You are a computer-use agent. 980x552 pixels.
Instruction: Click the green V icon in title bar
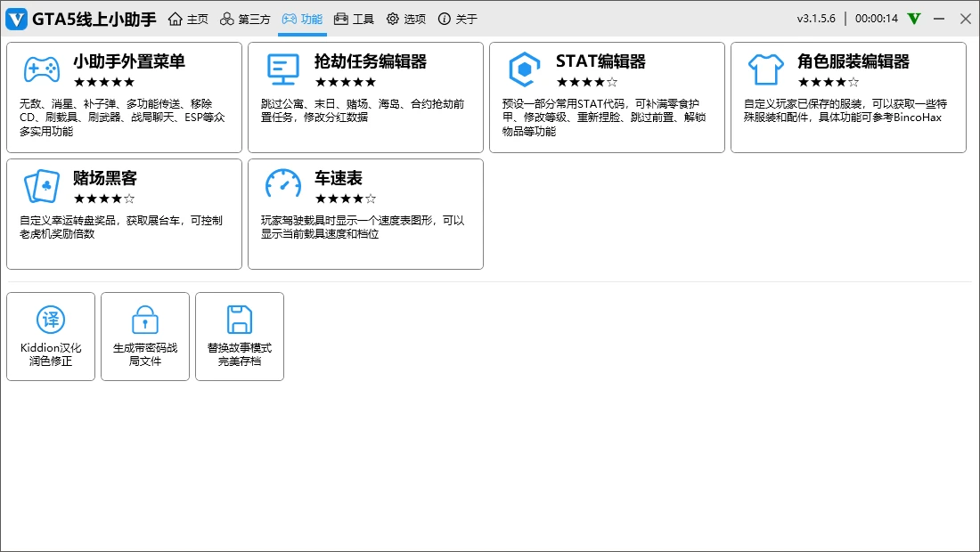coord(914,19)
